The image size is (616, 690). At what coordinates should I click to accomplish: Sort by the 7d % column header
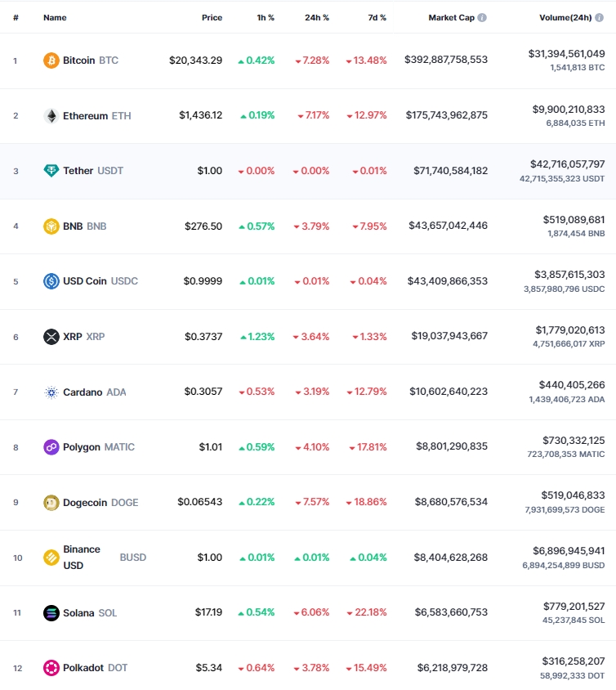pos(377,18)
